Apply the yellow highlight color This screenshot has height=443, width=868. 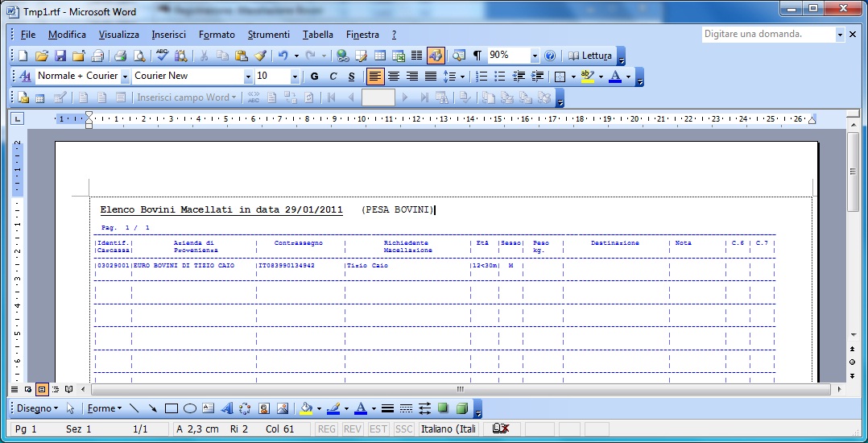tap(587, 77)
